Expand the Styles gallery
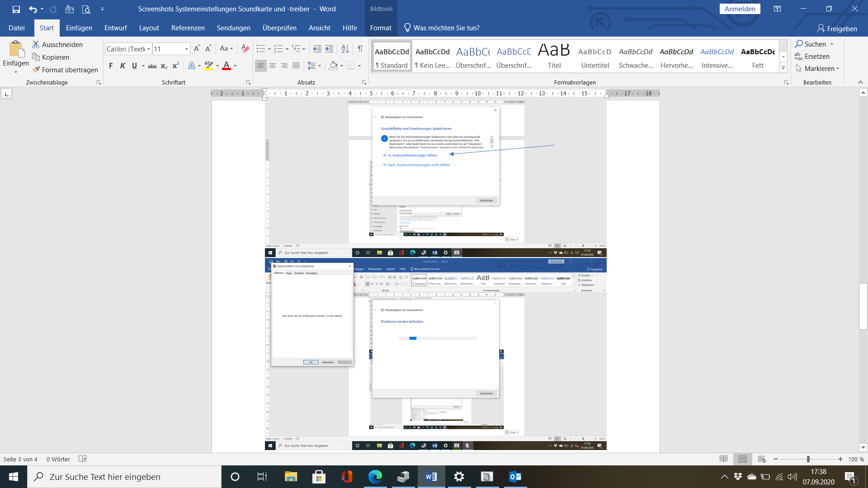 click(783, 68)
